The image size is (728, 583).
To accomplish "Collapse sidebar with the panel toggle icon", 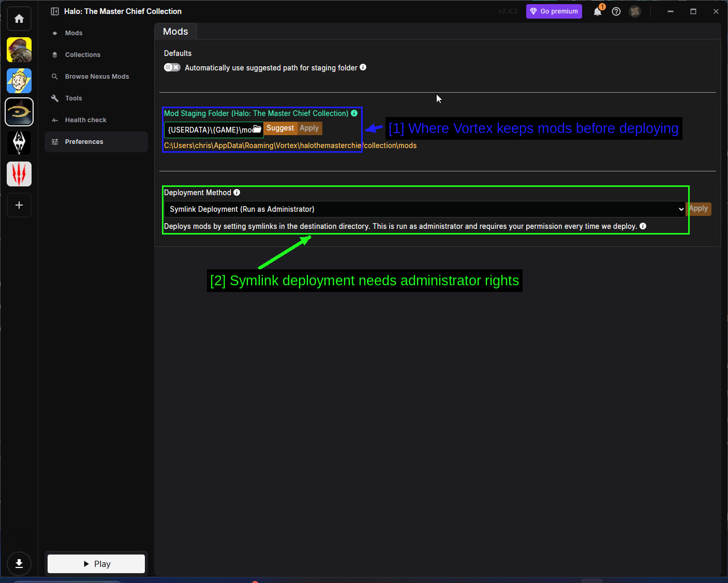I will click(55, 11).
